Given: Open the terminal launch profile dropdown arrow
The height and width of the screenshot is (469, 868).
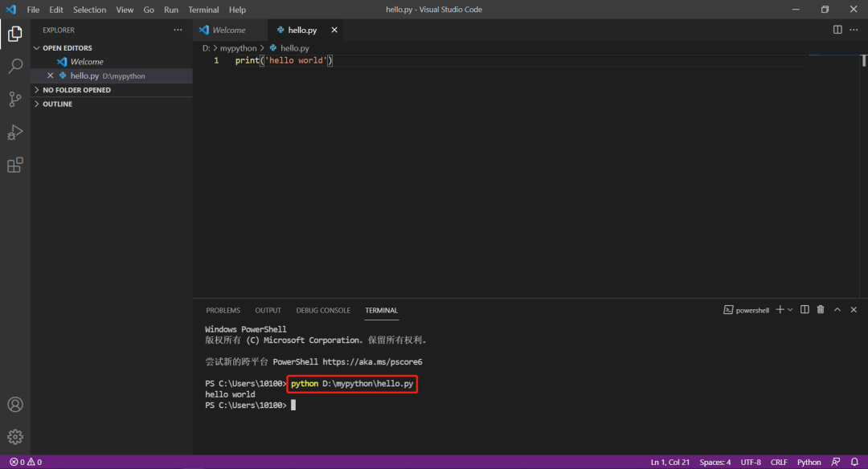Looking at the screenshot, I should click(x=790, y=310).
